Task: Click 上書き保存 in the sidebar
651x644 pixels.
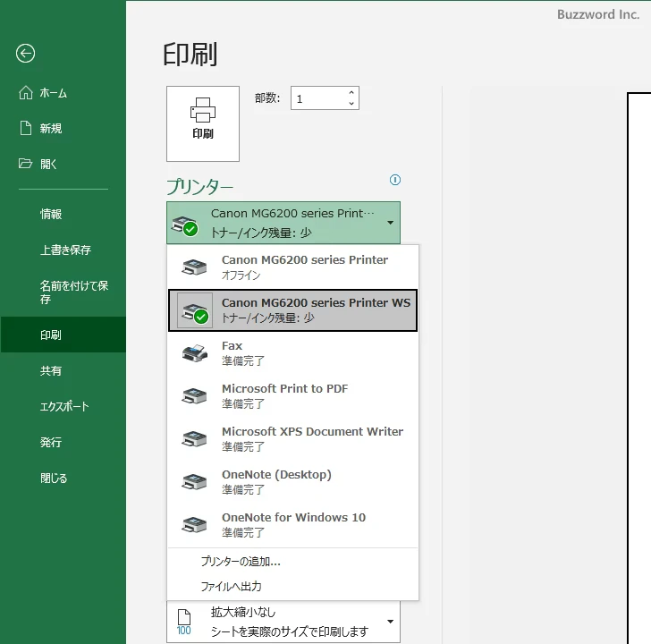Action: (63, 250)
